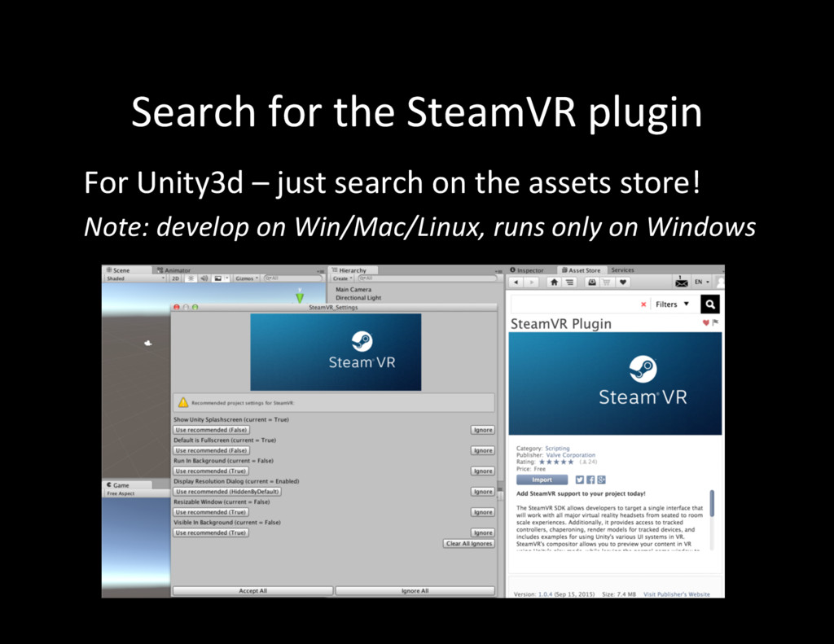Open the Asset Store home page
The image size is (834, 644).
click(x=554, y=283)
